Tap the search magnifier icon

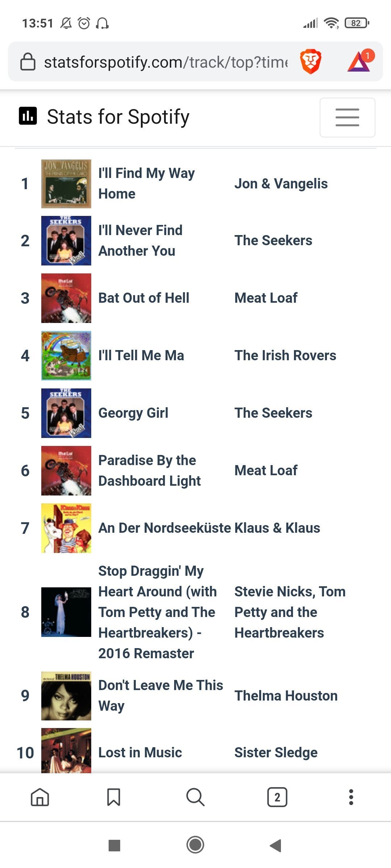tap(195, 797)
